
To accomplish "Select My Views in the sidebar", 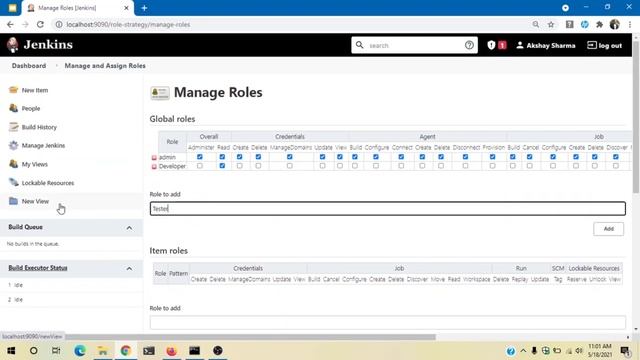I will (x=35, y=164).
